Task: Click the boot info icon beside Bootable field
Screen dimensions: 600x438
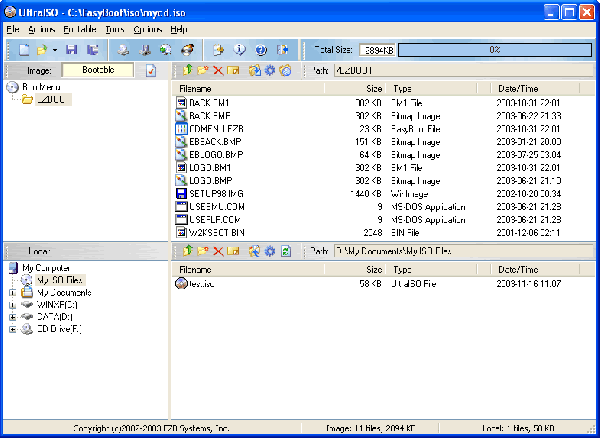Action: [151, 71]
